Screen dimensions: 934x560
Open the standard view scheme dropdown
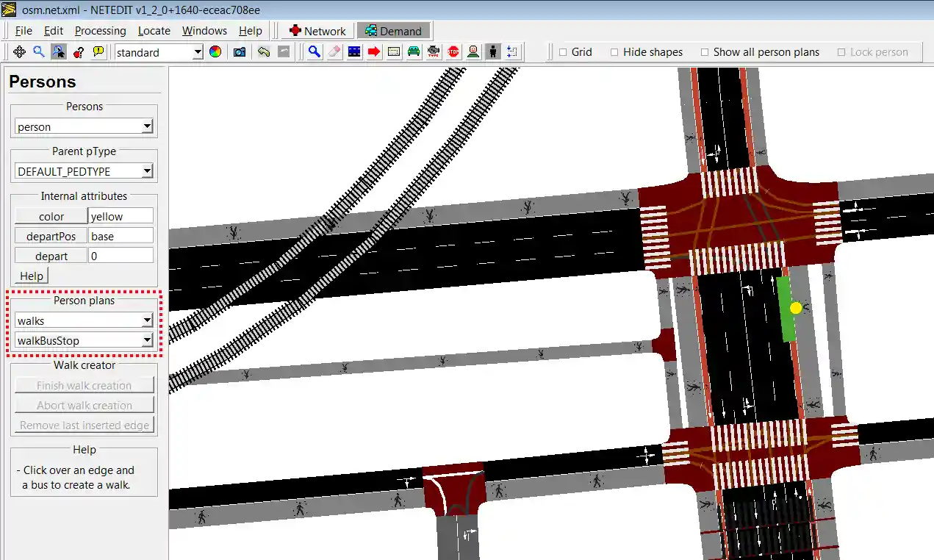click(197, 52)
